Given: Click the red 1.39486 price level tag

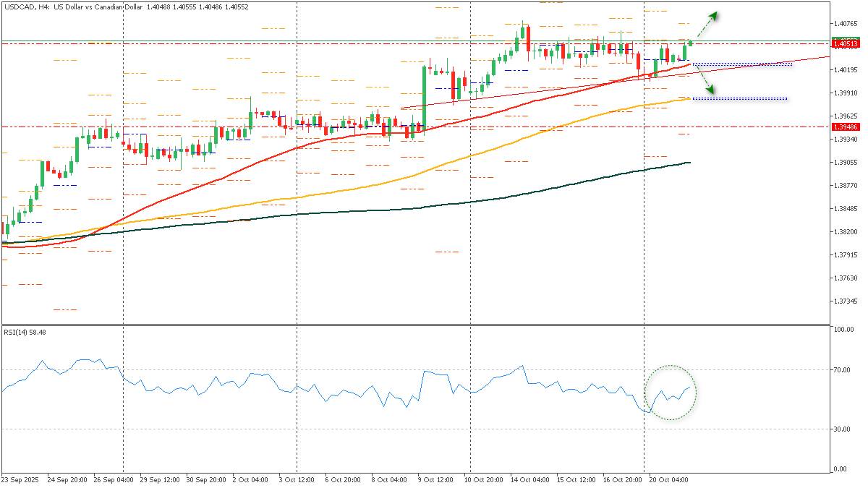Looking at the screenshot, I should (846, 127).
